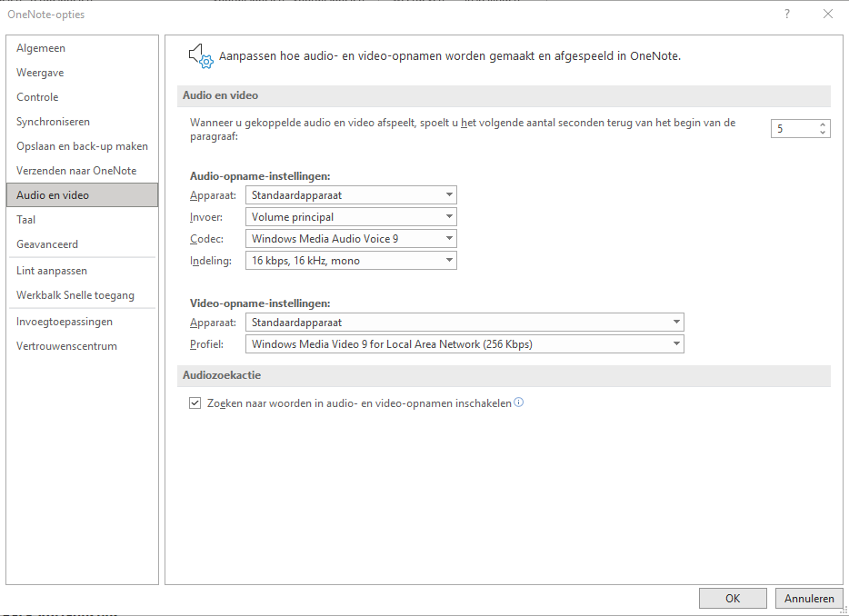Confirm settings with the OK button

[x=733, y=598]
